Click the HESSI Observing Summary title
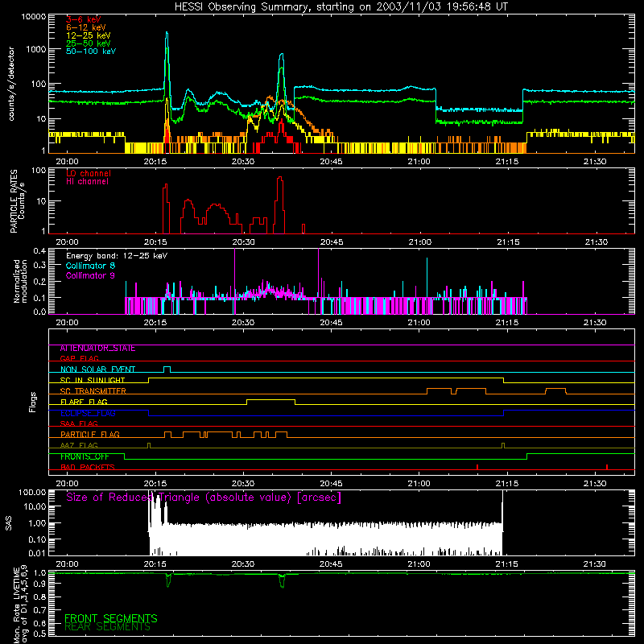The image size is (644, 644). pos(341,7)
